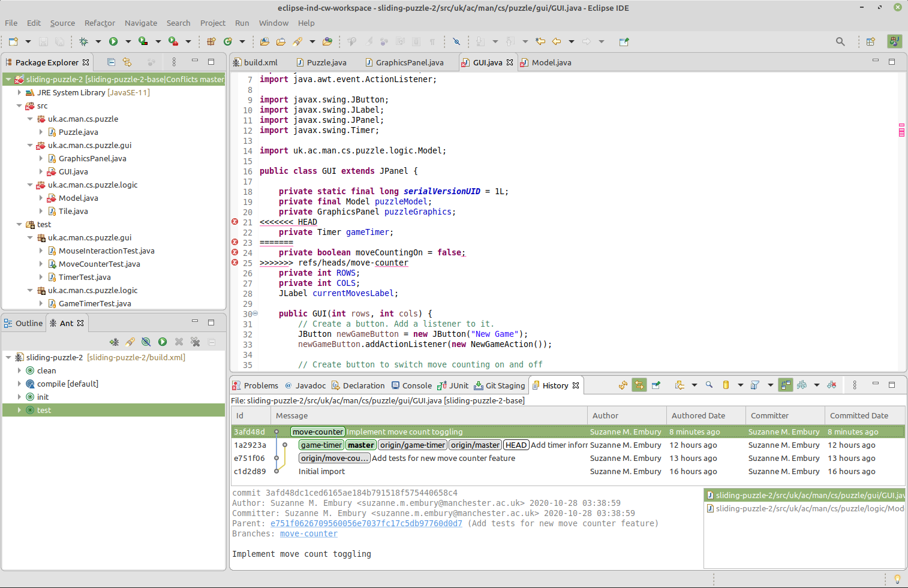Click the Debug bug icon in toolbar
Viewport: 908px width, 588px height.
(x=83, y=41)
